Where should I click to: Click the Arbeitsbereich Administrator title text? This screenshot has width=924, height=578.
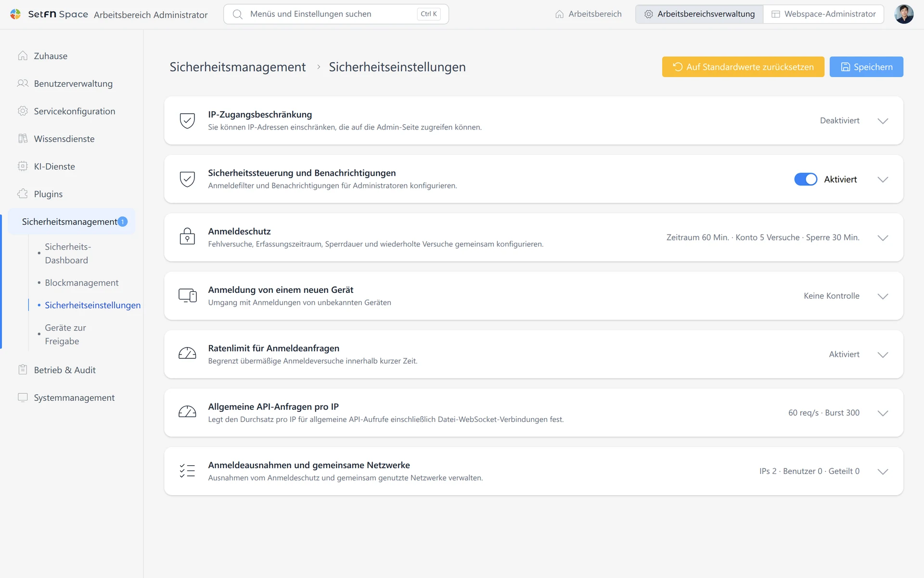pyautogui.click(x=151, y=15)
